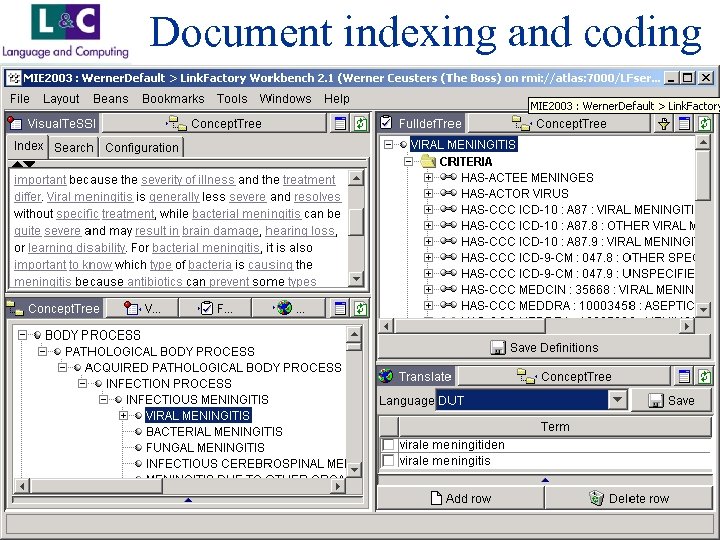This screenshot has width=720, height=540.
Task: Click the scroll-down arrow of the index text
Action: pyautogui.click(x=356, y=278)
